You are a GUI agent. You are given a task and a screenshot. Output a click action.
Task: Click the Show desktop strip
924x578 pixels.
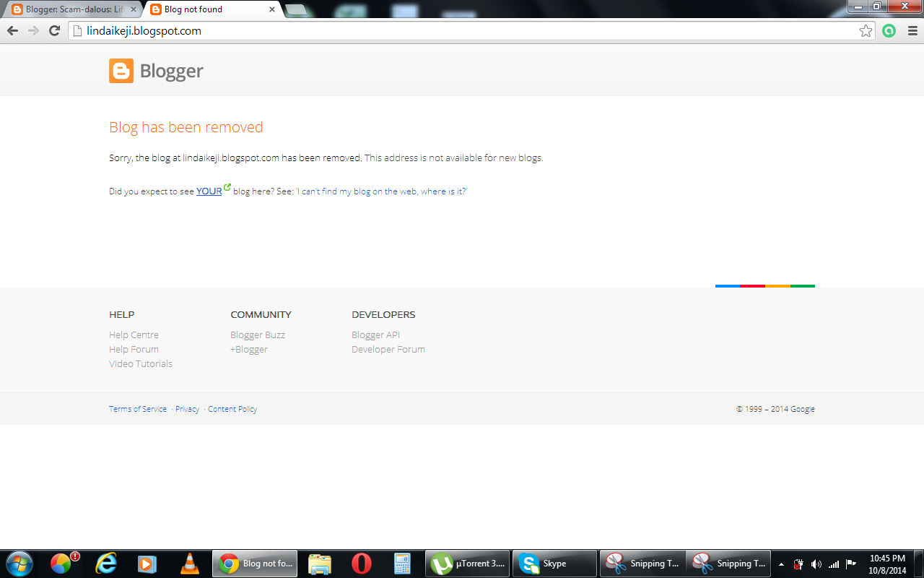tap(918, 564)
